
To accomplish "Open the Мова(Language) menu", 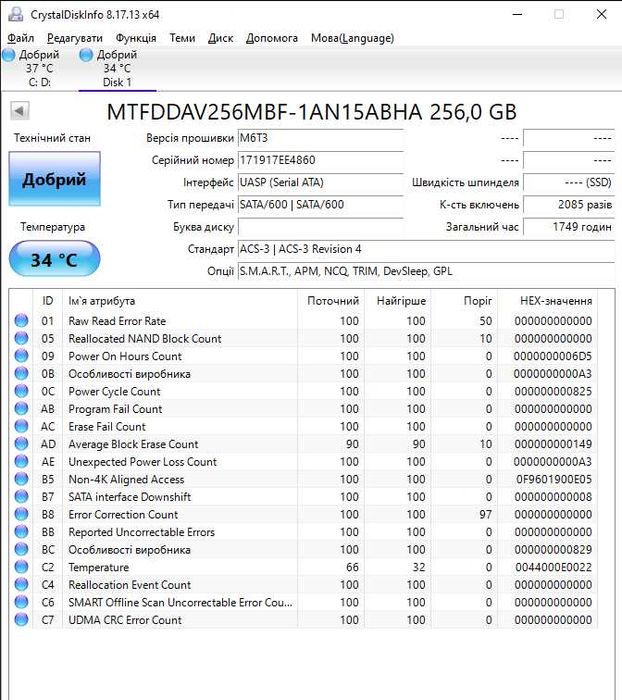I will point(352,38).
